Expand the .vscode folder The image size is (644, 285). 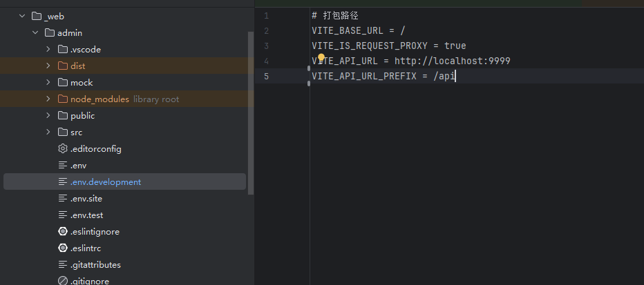[48, 50]
